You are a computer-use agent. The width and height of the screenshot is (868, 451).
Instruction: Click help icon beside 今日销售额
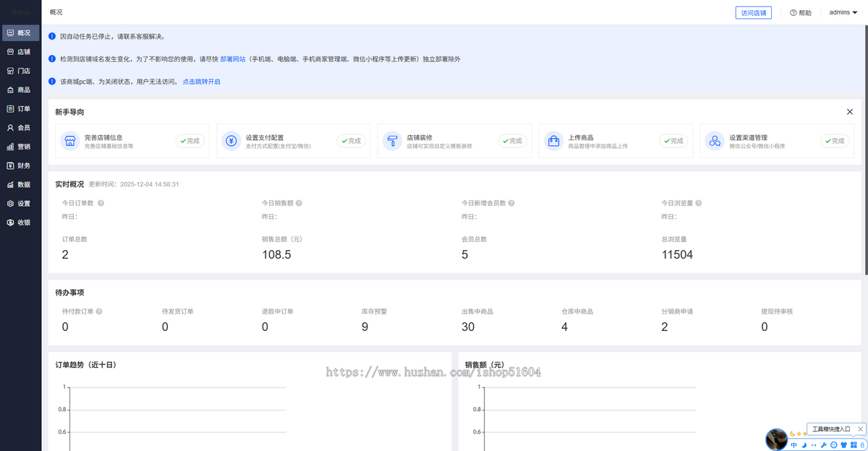click(x=299, y=203)
